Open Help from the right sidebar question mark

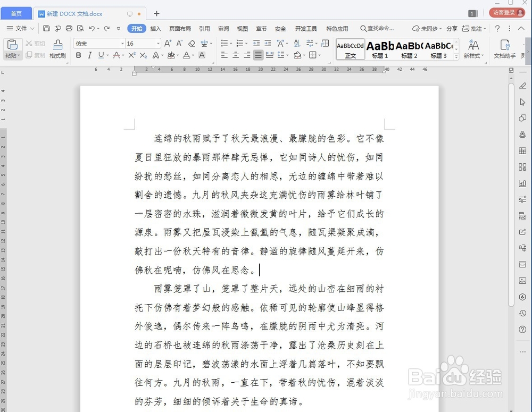click(x=522, y=329)
